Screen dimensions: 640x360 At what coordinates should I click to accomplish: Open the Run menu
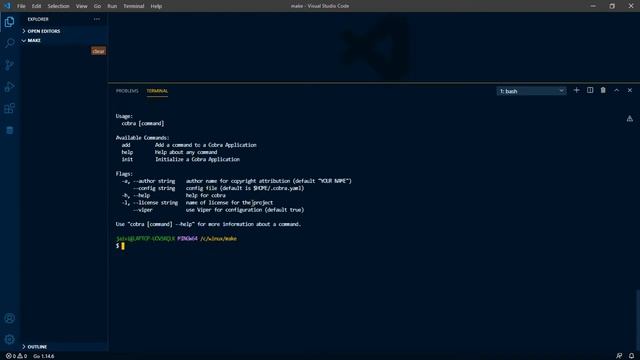coord(112,6)
